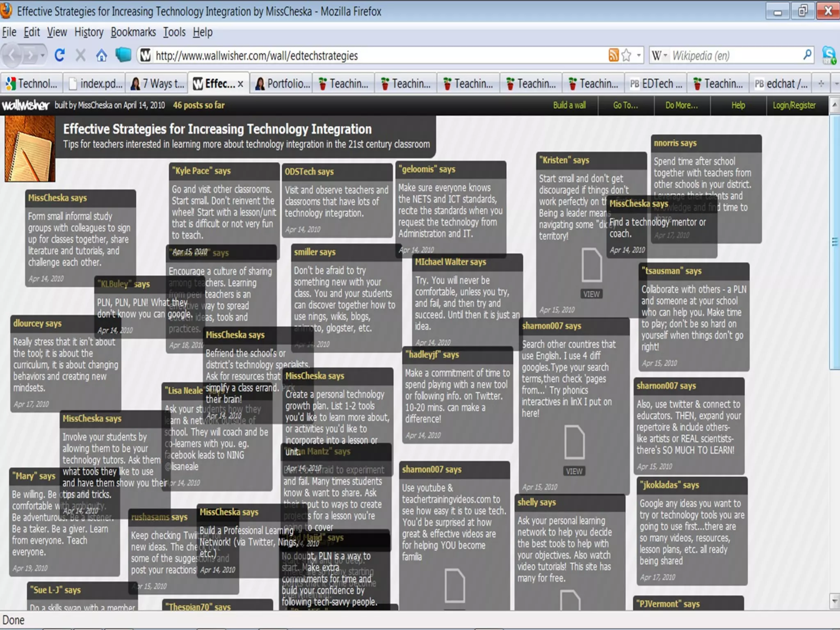Click the vertical scrollbar thumb
Viewport: 840px width, 630px height.
pyautogui.click(x=834, y=242)
